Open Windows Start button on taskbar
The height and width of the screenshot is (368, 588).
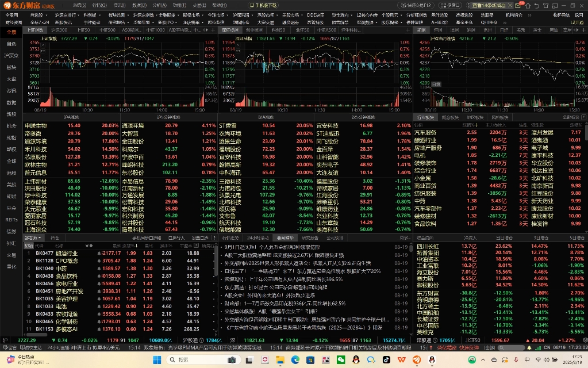(157, 360)
